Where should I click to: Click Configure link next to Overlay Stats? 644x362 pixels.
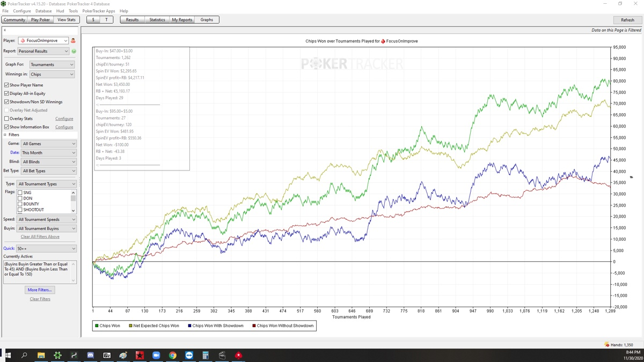(x=64, y=119)
